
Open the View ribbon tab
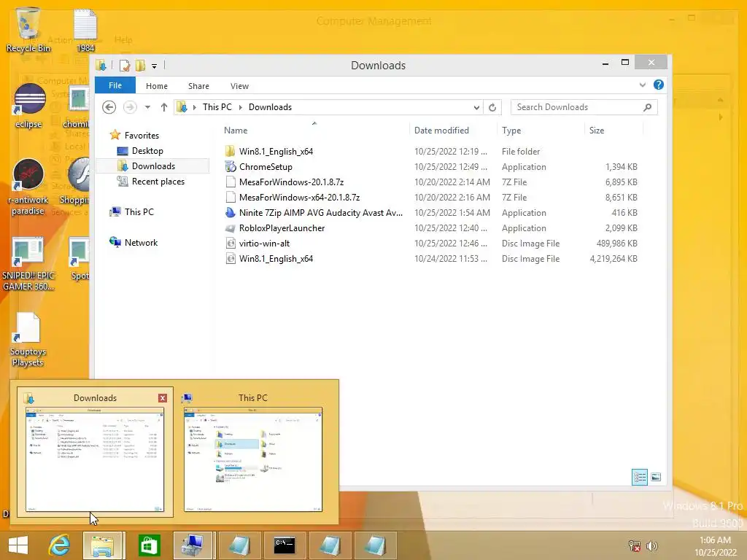[x=239, y=86]
